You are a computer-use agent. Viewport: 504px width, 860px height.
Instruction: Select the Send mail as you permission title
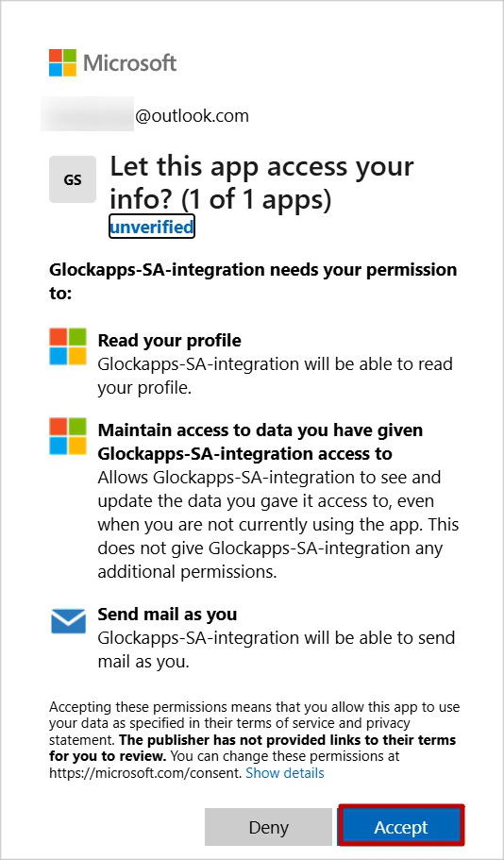(167, 615)
